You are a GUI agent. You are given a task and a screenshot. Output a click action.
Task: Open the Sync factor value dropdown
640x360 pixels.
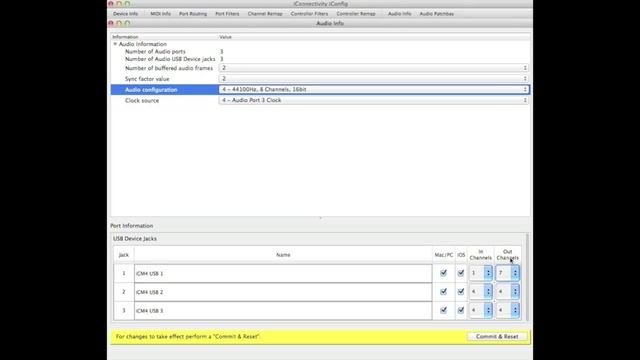click(x=373, y=78)
